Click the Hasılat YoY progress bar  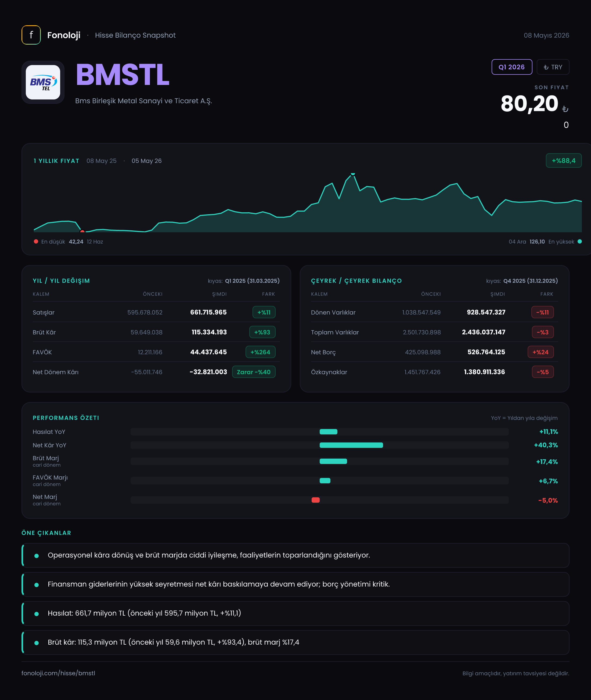(x=319, y=431)
